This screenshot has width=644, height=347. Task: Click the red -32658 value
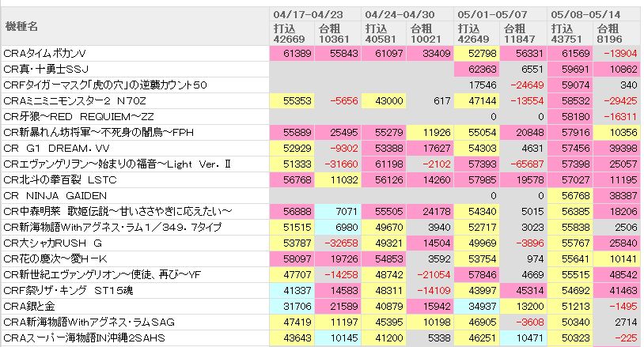pyautogui.click(x=339, y=243)
